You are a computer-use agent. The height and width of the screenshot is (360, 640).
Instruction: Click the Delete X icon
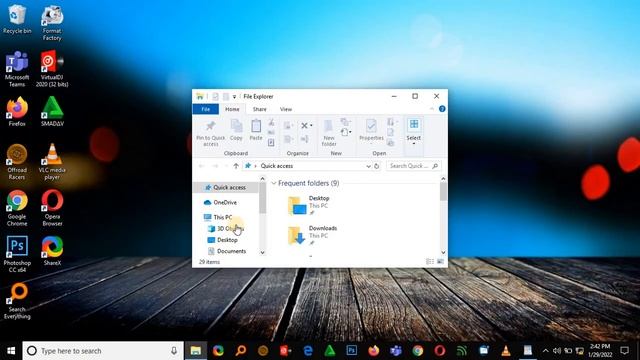[304, 126]
